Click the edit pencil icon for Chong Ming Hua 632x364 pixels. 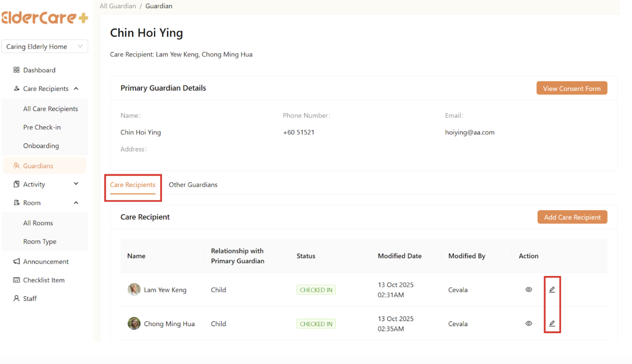(x=552, y=324)
